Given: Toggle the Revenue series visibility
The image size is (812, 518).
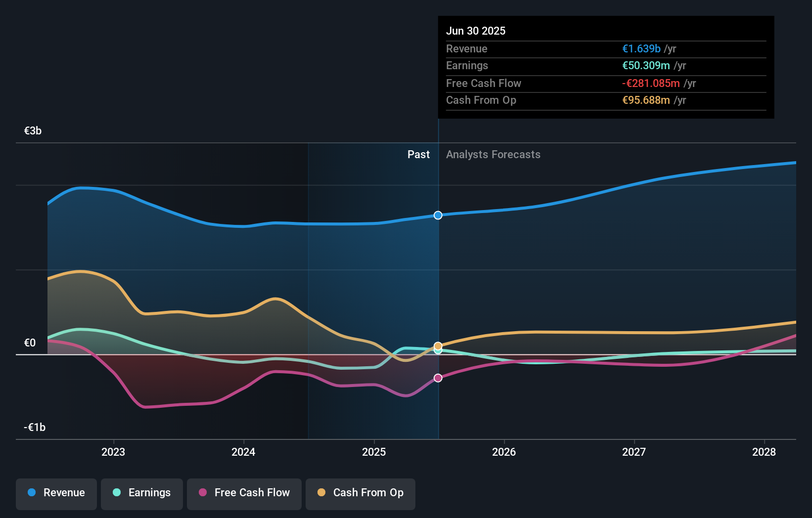Looking at the screenshot, I should tap(56, 493).
